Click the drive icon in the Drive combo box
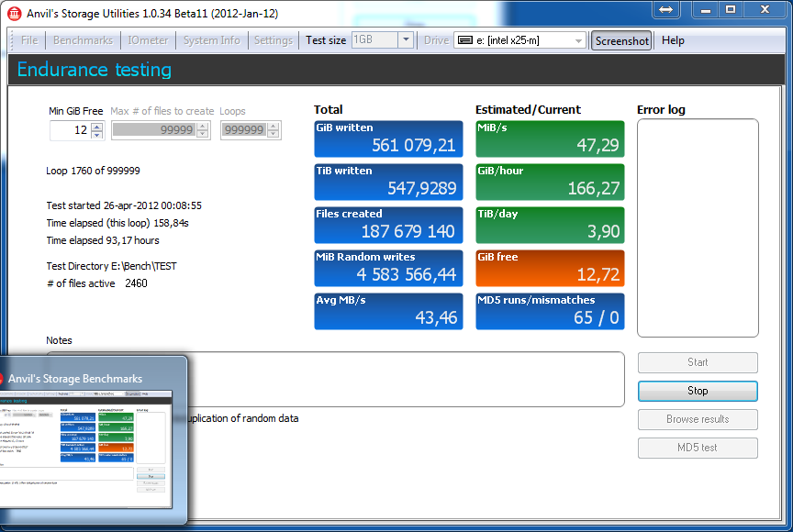The height and width of the screenshot is (532, 793). click(x=464, y=40)
